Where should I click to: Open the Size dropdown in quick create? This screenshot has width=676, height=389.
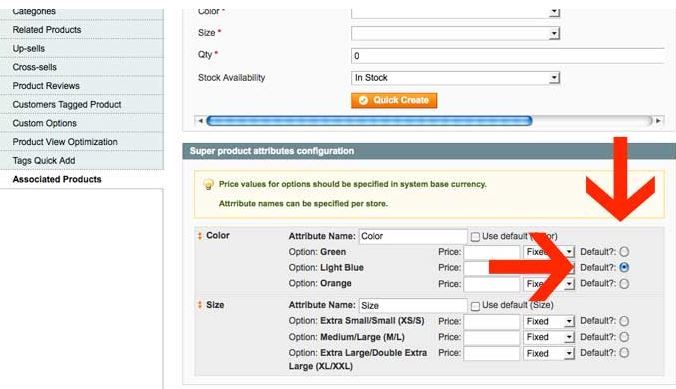coord(456,33)
